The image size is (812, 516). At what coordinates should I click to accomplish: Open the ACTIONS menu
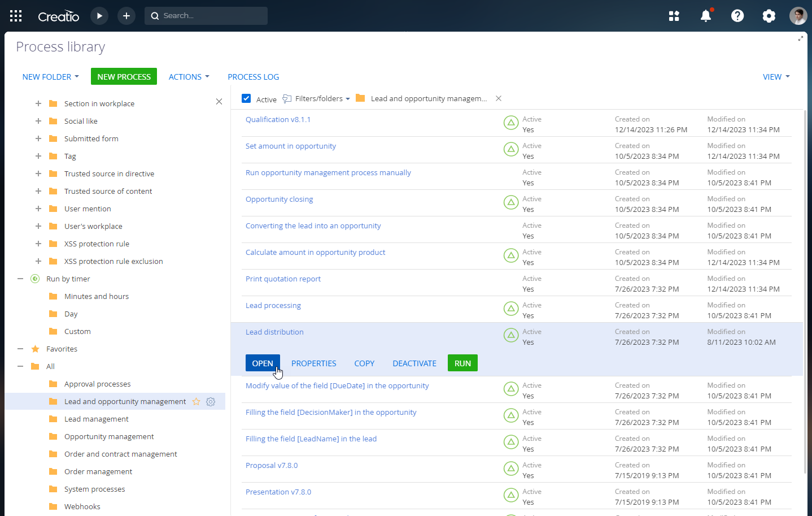189,77
